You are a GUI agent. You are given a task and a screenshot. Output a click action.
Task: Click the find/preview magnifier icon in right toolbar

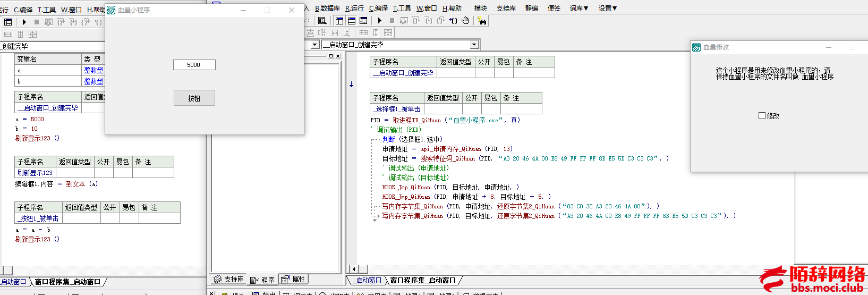pos(322,21)
